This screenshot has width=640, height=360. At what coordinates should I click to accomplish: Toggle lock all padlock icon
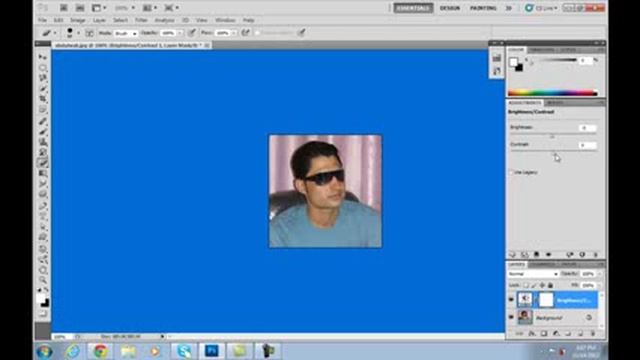(x=550, y=285)
